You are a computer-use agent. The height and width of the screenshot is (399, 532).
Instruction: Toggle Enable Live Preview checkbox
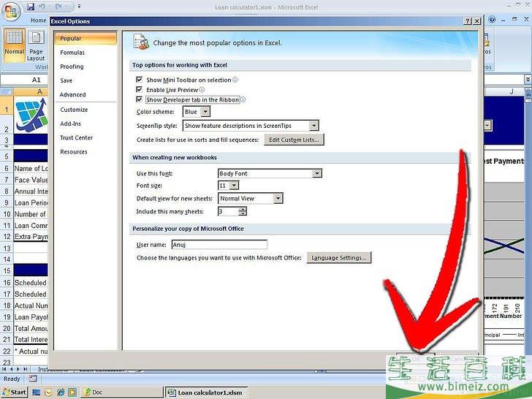click(x=139, y=89)
